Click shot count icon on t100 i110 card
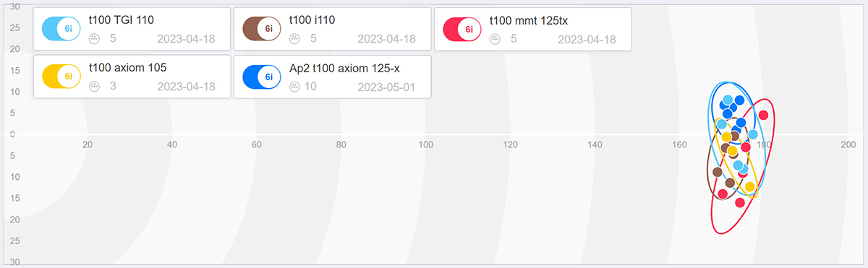868x268 pixels. [294, 39]
